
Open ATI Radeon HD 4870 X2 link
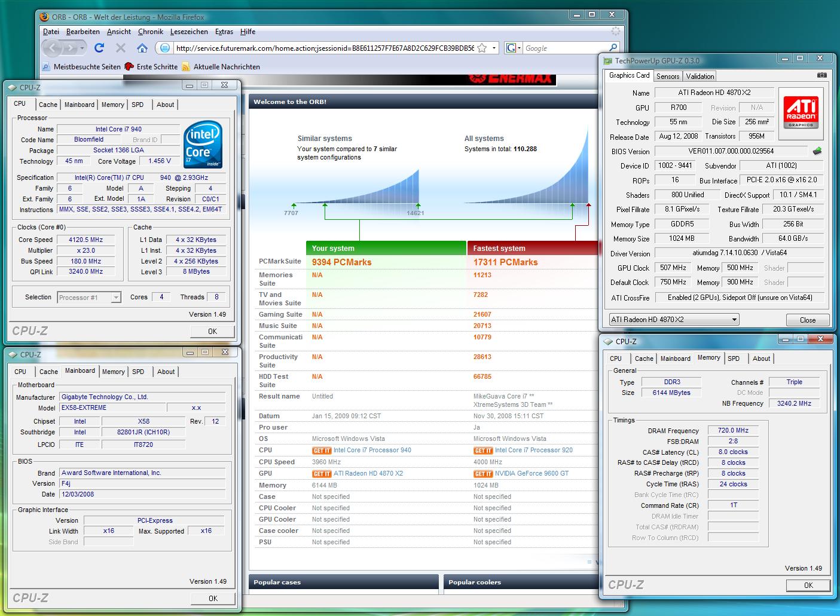coord(368,474)
